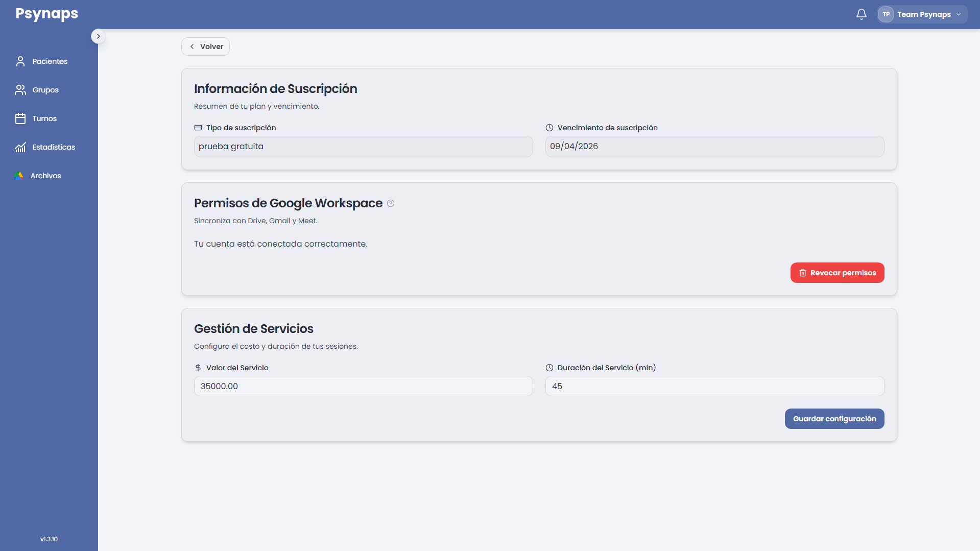Screen dimensions: 980x551
Task: Click the Pacientes person icon
Action: 20,61
